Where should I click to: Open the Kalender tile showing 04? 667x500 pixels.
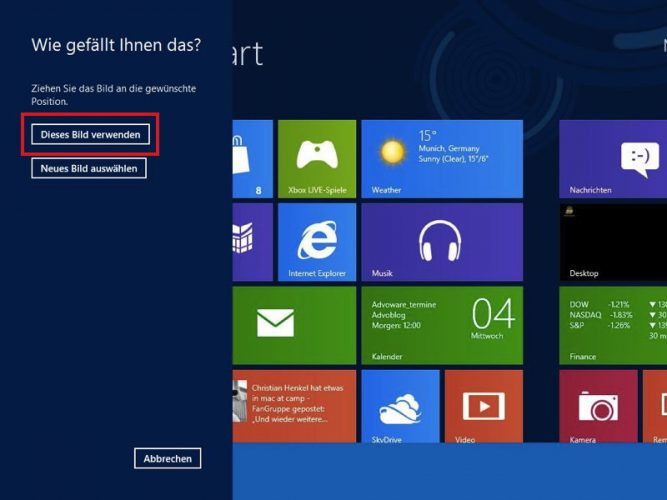point(442,325)
